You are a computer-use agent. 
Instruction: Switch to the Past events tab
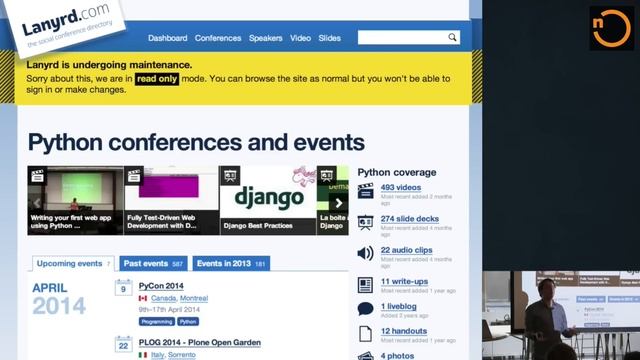(x=153, y=264)
